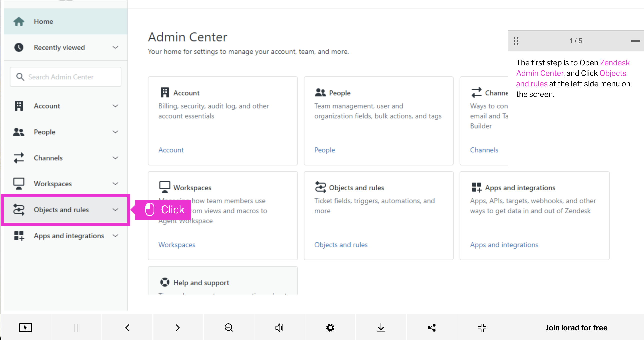Toggle audio with the speaker icon
Image resolution: width=644 pixels, height=340 pixels.
[x=280, y=328]
